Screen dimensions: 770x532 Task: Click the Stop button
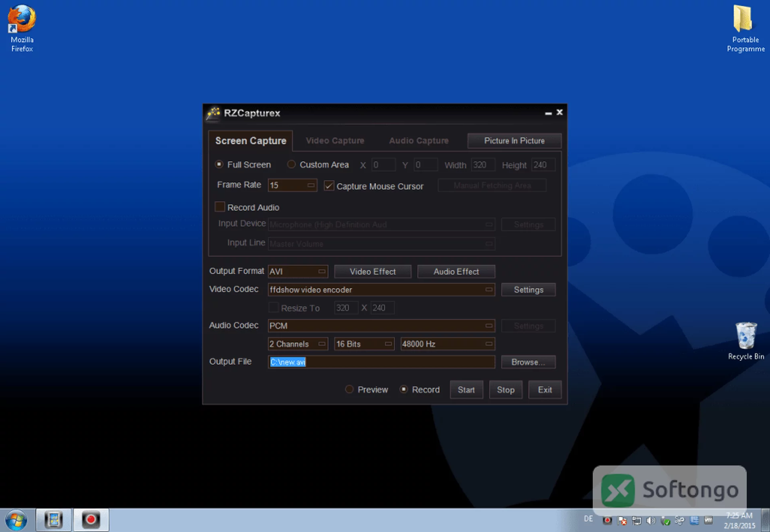point(506,390)
